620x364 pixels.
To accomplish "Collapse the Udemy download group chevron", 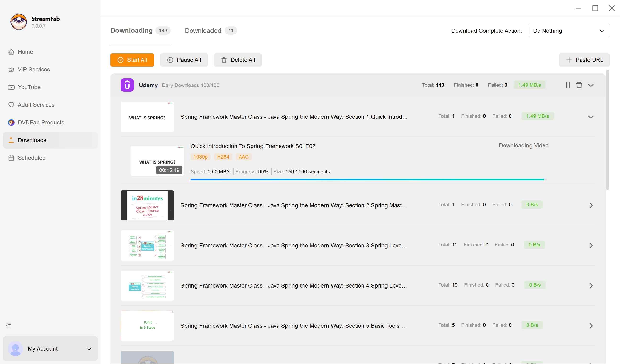I will point(591,85).
